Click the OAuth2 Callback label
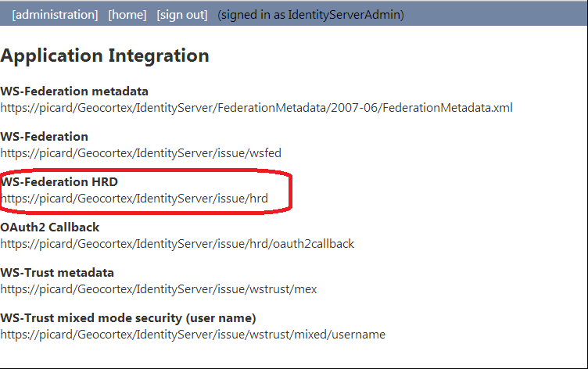Viewport: 588px width, 369px height. click(x=50, y=227)
